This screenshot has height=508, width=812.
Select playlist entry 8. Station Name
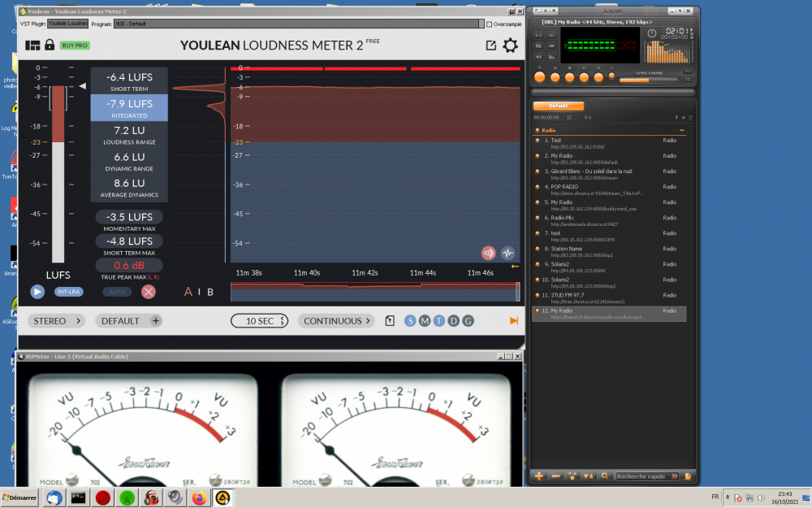click(610, 252)
